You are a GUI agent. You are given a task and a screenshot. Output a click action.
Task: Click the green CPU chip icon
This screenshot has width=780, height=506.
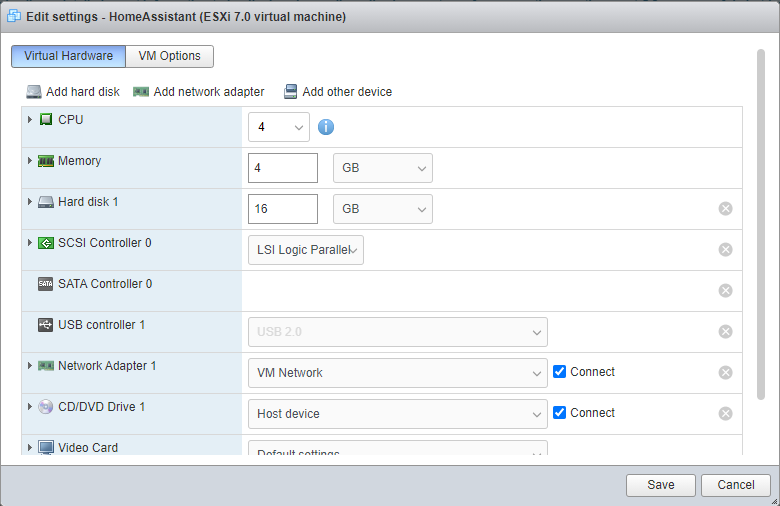tap(46, 119)
